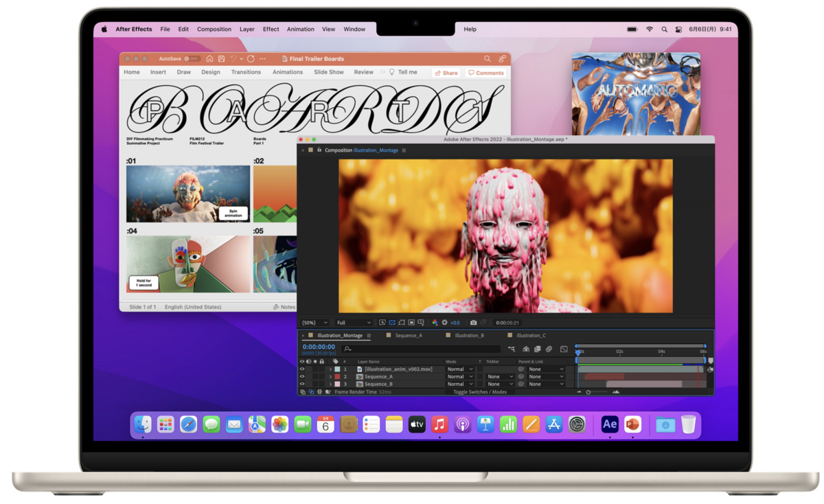Expand the Sequence_A layer properties arrow
824x504 pixels.
[x=330, y=377]
